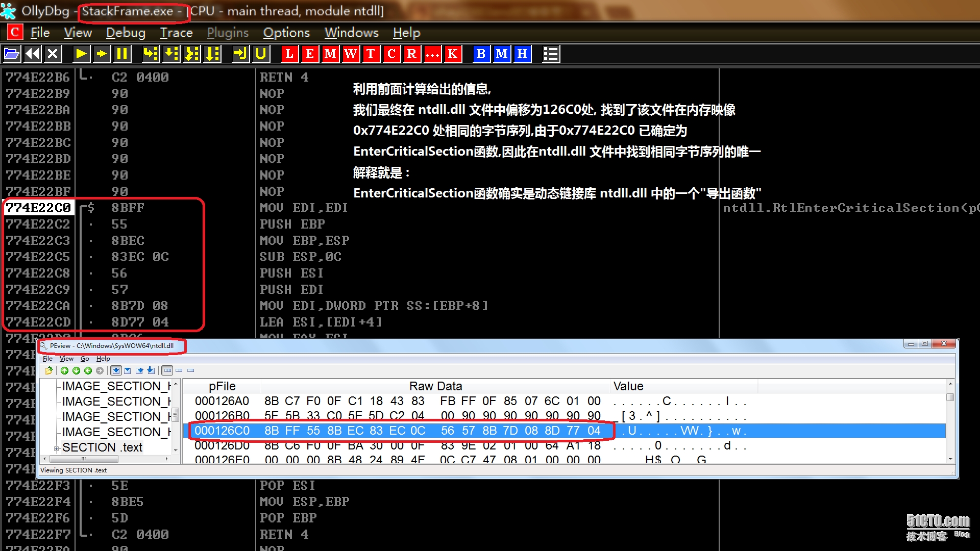Click the OllyDbg Open file toolbar icon
The width and height of the screenshot is (980, 551).
click(x=12, y=54)
